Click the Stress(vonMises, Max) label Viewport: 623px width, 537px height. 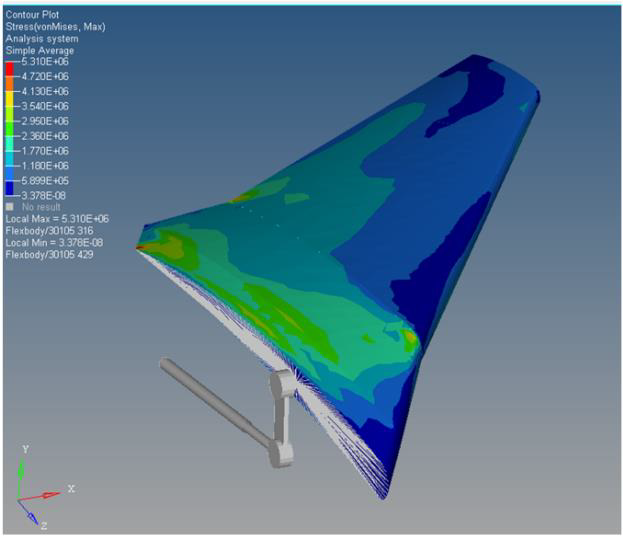point(55,27)
